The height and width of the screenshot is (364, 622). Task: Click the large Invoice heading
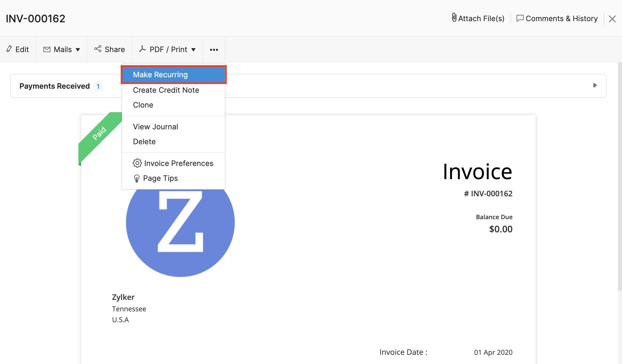point(478,172)
